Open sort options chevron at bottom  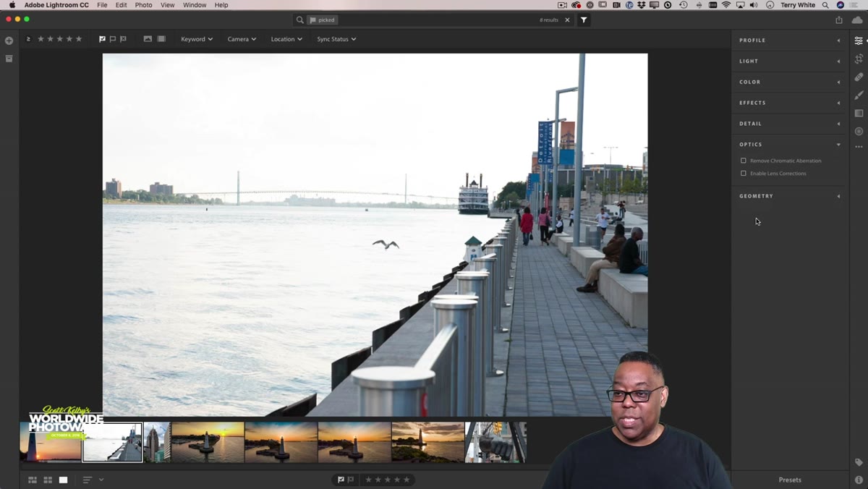101,480
